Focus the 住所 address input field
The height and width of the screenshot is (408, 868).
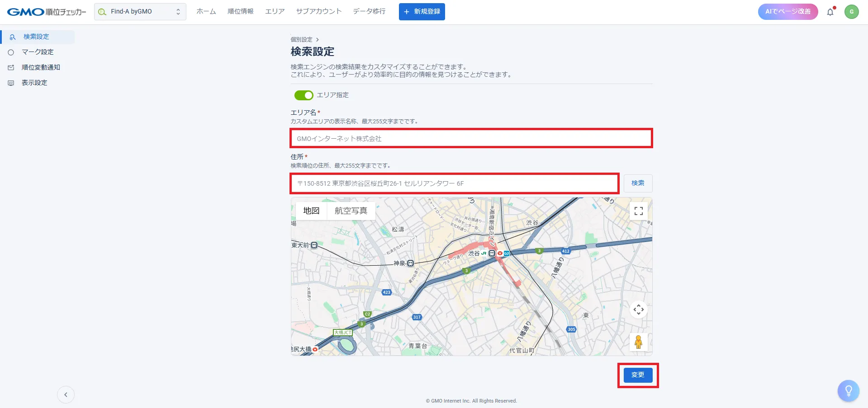tap(455, 183)
